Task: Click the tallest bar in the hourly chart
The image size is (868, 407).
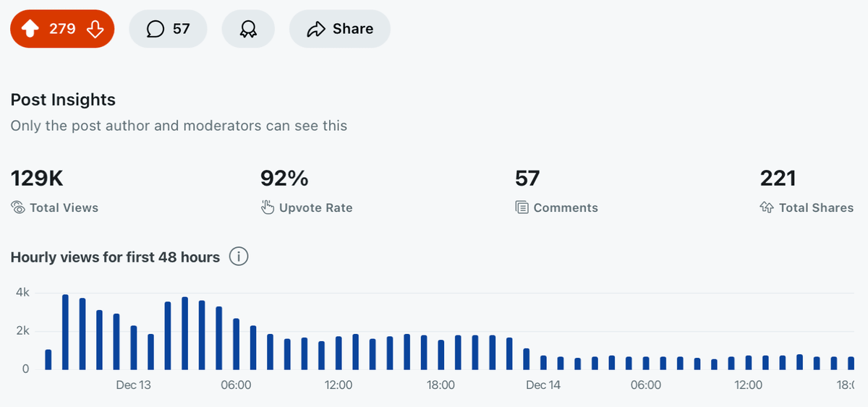Action: (65, 332)
